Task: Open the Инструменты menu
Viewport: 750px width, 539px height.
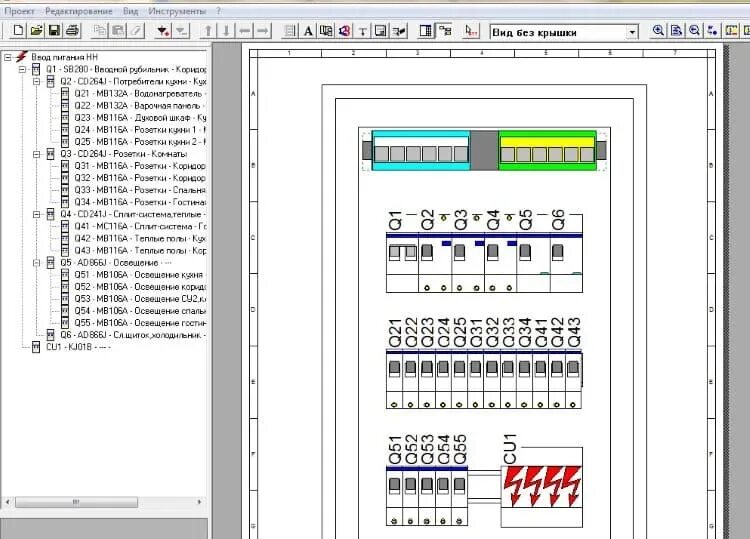Action: pos(177,11)
